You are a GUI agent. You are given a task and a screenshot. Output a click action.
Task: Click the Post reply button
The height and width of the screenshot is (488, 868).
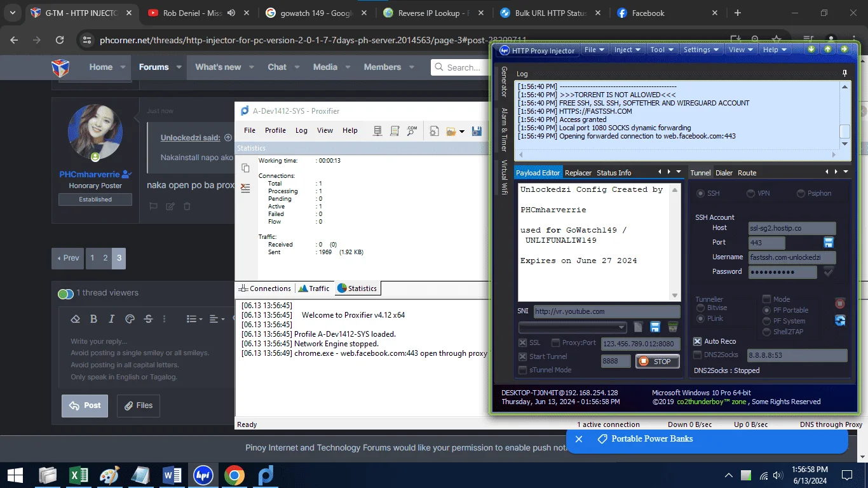point(85,405)
